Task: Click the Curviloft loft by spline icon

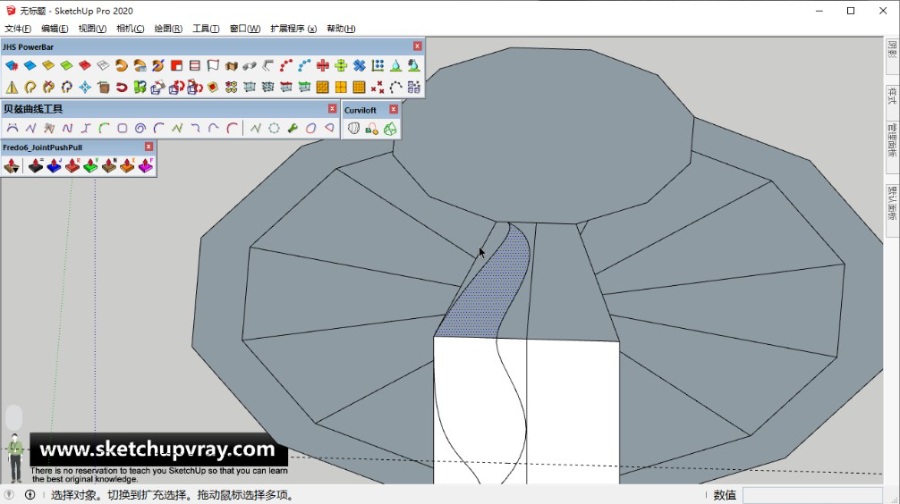Action: click(354, 129)
